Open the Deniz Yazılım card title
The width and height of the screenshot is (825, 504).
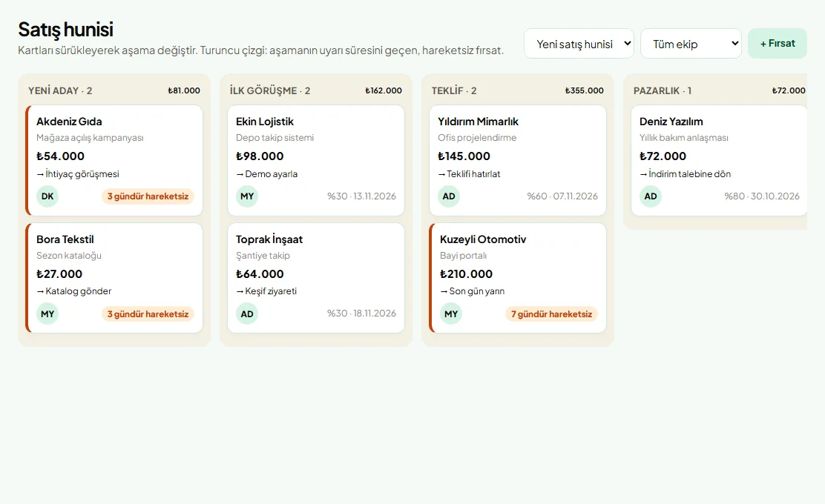coord(671,122)
